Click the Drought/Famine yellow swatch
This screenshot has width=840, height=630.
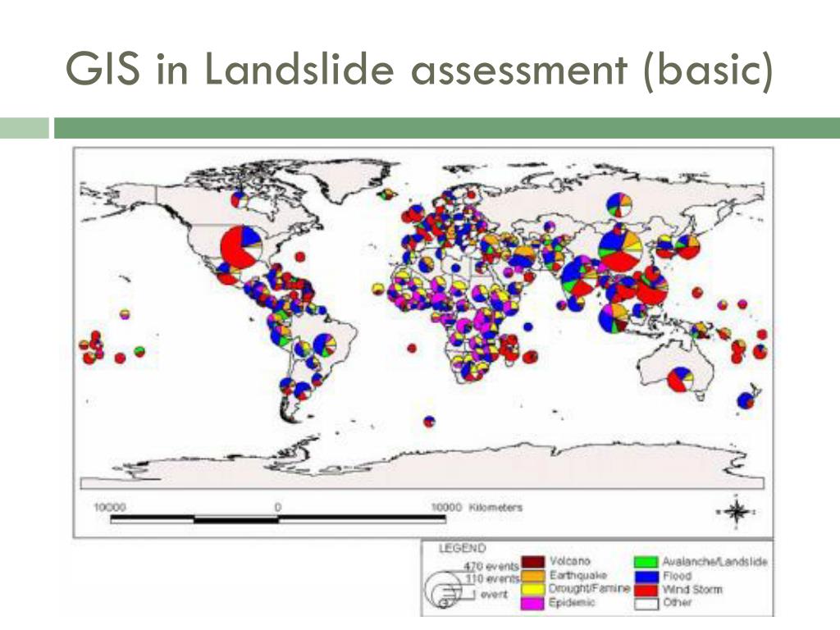533,589
